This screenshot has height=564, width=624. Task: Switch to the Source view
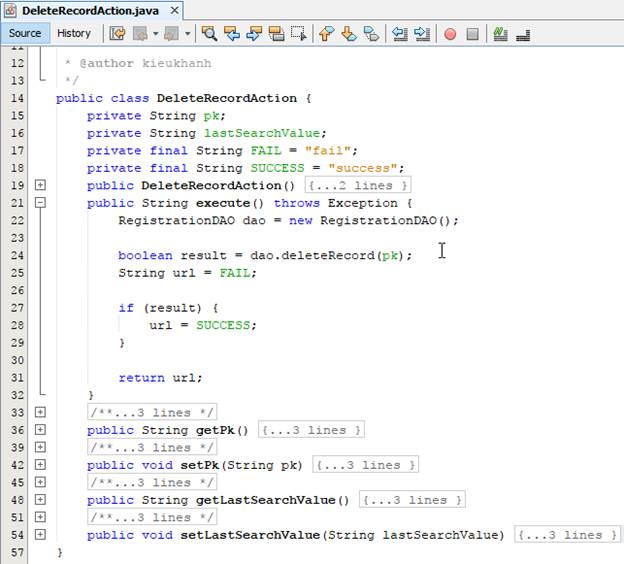pyautogui.click(x=25, y=33)
